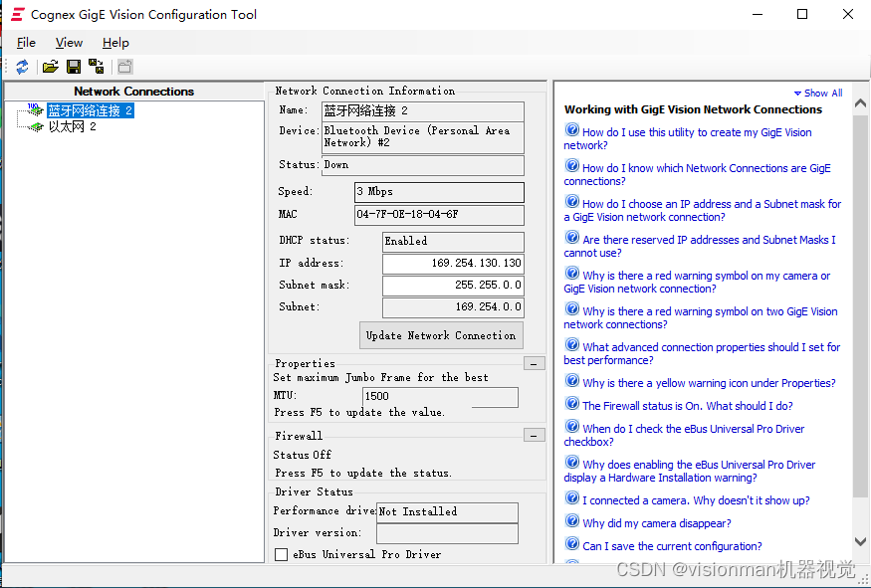871x588 pixels.
Task: Click help icon for 'warning symbol on two GigE'
Action: (572, 308)
